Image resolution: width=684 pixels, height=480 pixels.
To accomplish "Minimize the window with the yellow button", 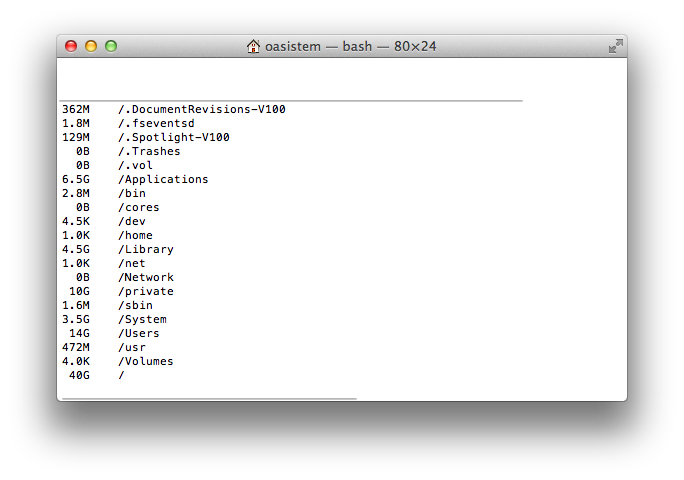I will point(91,46).
